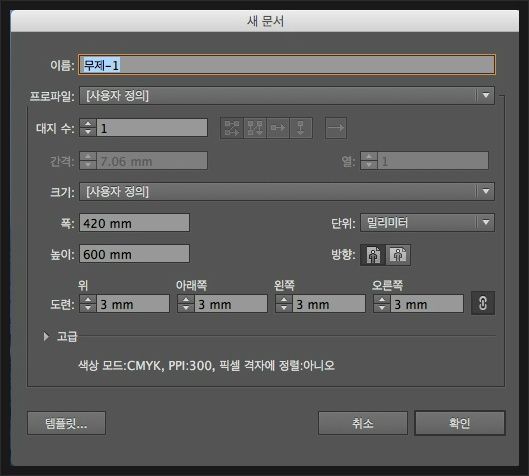
Task: Decrease top bleed (위) with down arrow
Action: [x=88, y=308]
